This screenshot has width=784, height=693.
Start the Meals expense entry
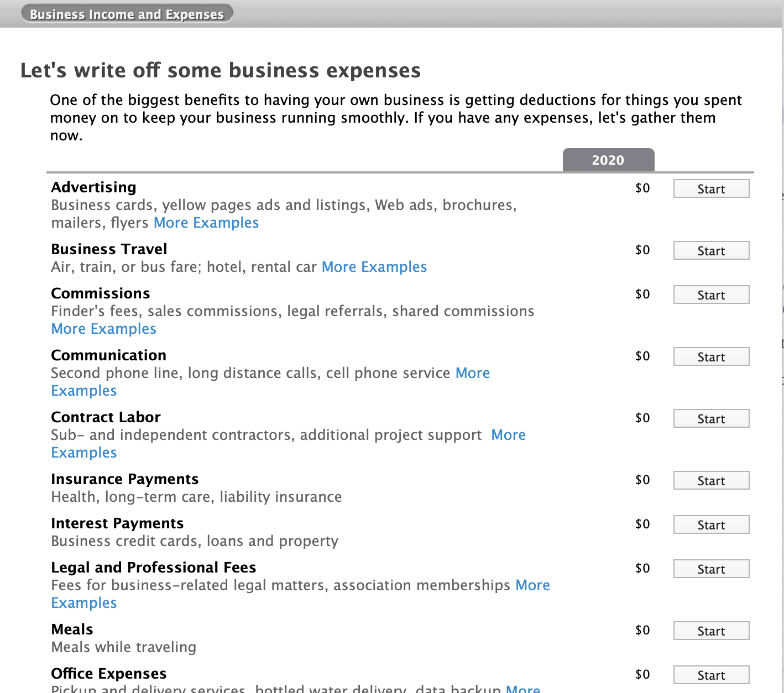tap(711, 631)
